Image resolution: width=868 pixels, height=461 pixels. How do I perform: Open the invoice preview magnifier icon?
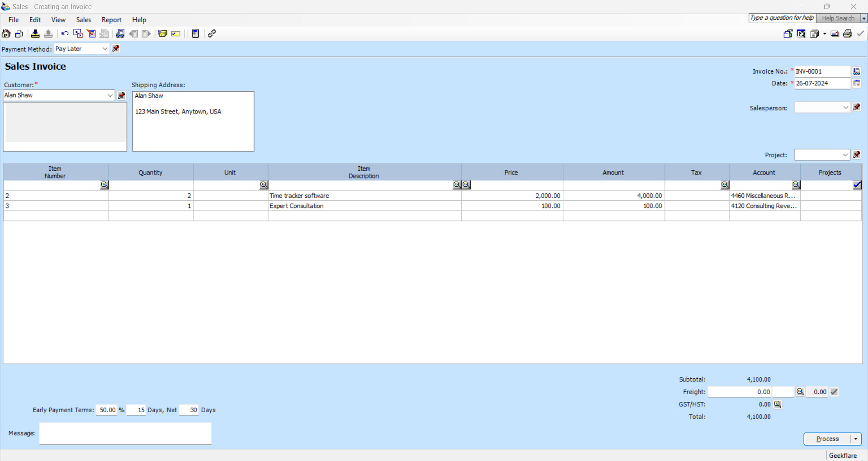801,33
